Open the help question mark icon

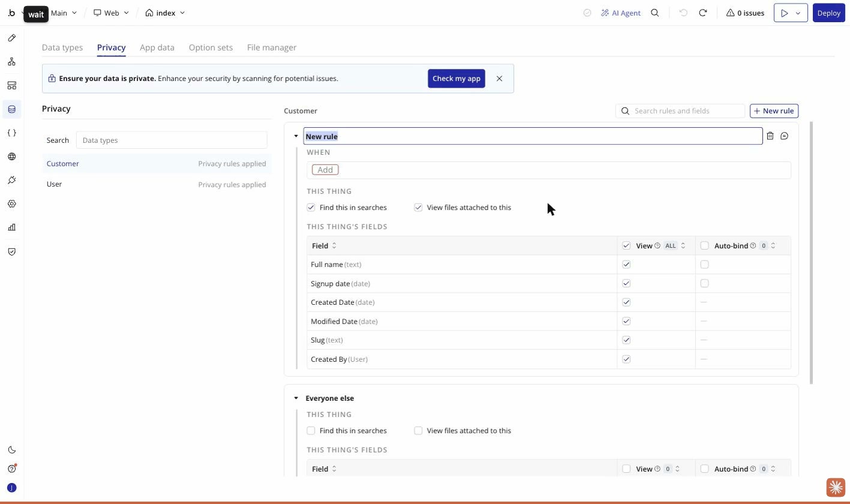[x=11, y=469]
